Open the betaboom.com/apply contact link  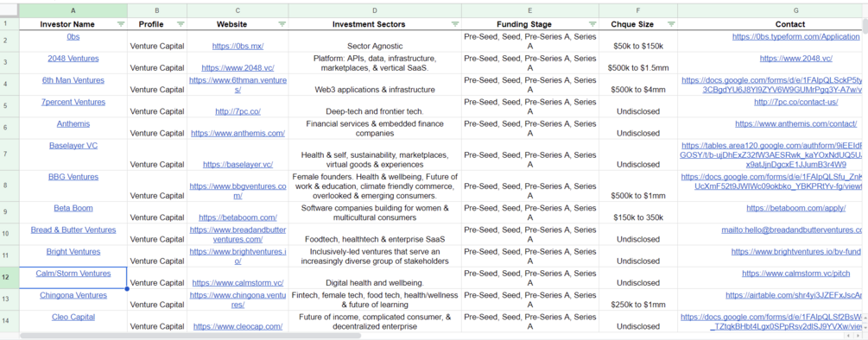[796, 208]
